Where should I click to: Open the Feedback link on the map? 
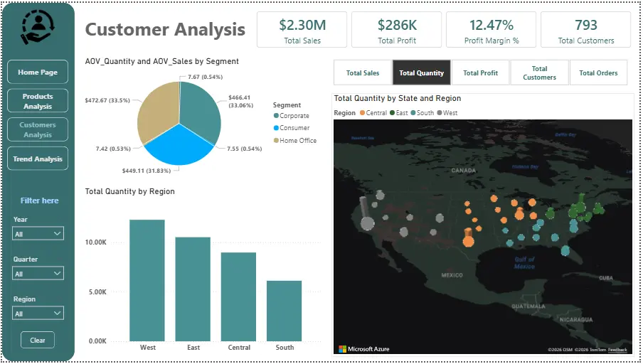tap(617, 350)
